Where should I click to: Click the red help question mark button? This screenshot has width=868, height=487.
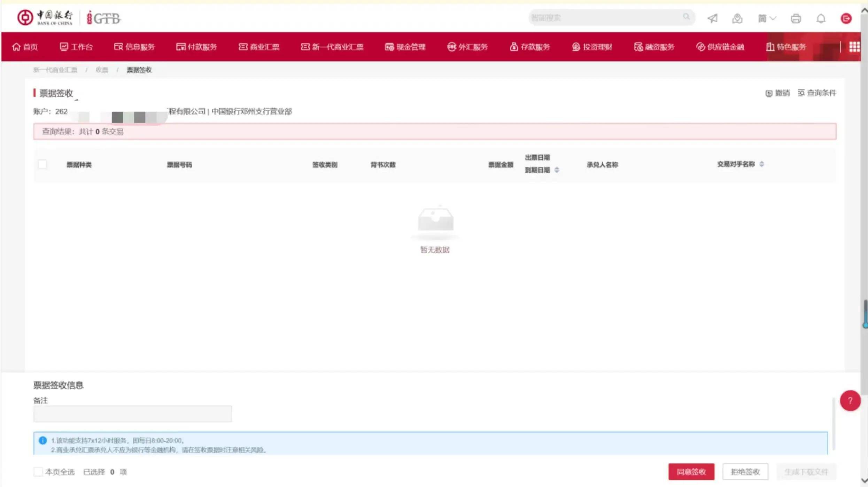(850, 401)
